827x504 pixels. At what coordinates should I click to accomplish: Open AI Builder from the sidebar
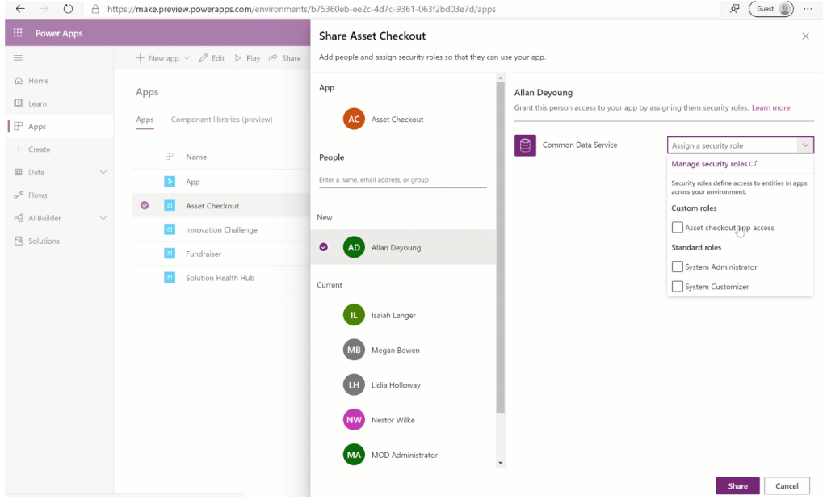point(44,218)
